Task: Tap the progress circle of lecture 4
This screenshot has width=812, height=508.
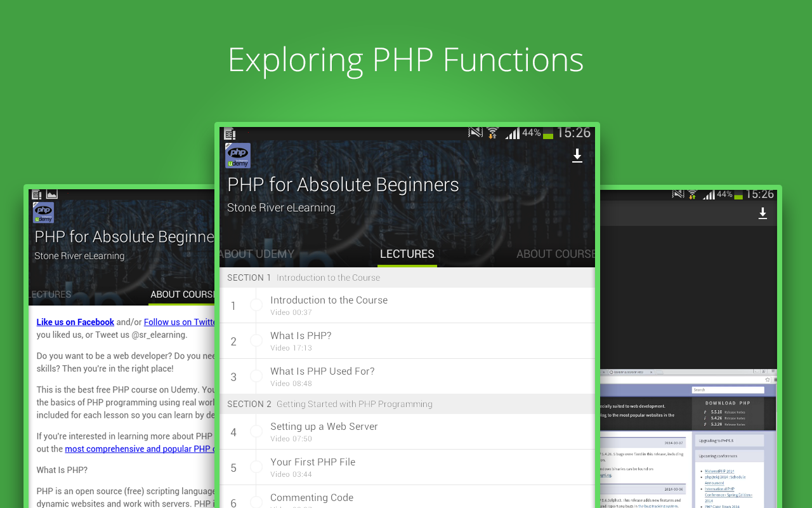Action: pyautogui.click(x=256, y=432)
